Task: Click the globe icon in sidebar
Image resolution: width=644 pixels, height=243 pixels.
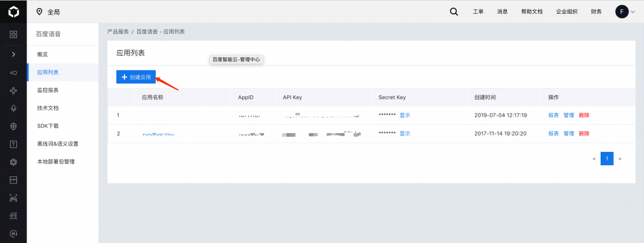Action: [14, 126]
